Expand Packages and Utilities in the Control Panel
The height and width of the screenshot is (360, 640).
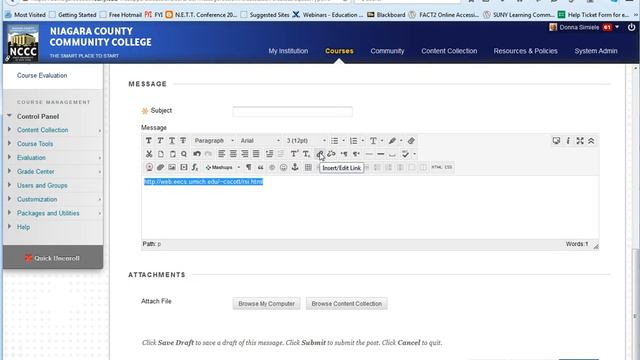[x=9, y=213]
